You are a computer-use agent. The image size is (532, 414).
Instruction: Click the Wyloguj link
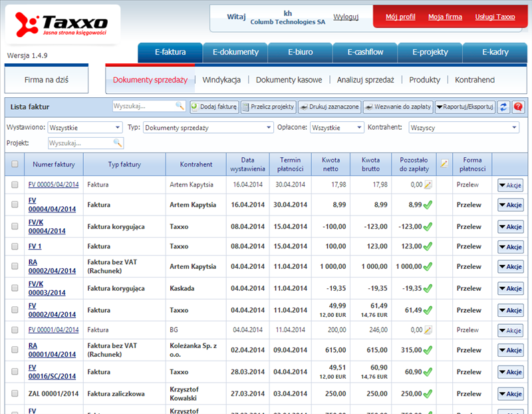[x=346, y=17]
